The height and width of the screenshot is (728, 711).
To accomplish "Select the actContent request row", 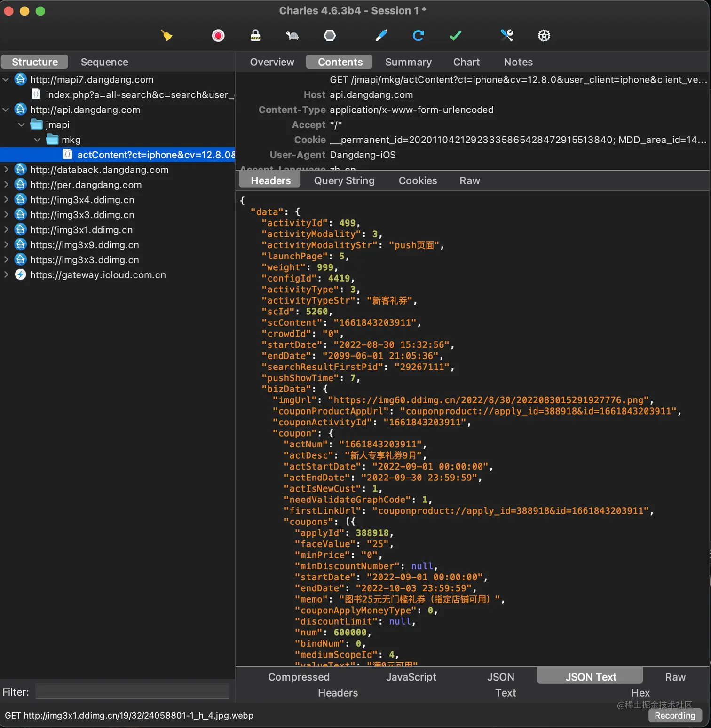I will pyautogui.click(x=118, y=155).
